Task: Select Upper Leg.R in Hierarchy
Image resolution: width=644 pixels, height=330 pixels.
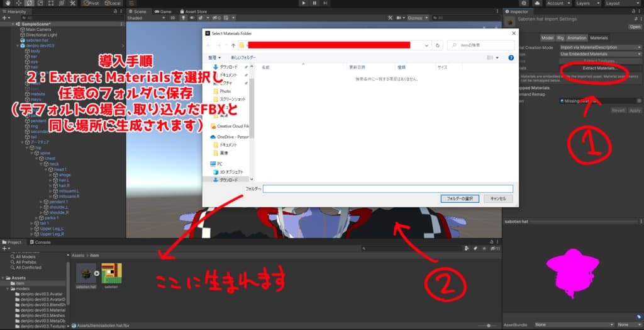Action: click(x=52, y=234)
